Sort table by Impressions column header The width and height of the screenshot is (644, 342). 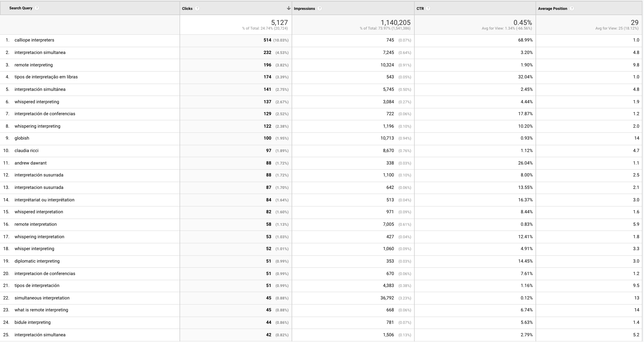coord(304,9)
